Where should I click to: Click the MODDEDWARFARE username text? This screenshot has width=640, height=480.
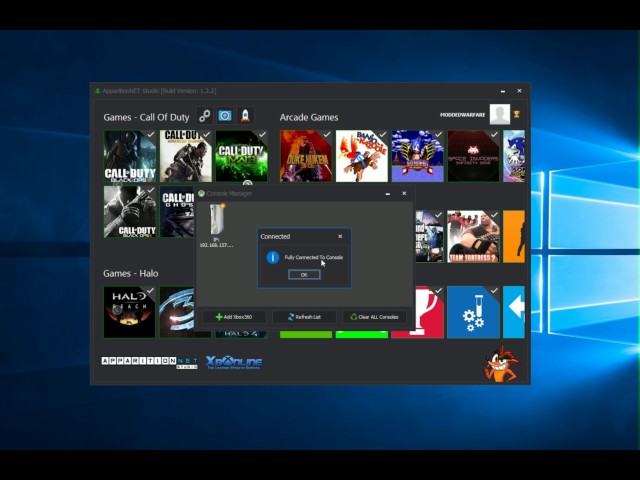[x=462, y=115]
